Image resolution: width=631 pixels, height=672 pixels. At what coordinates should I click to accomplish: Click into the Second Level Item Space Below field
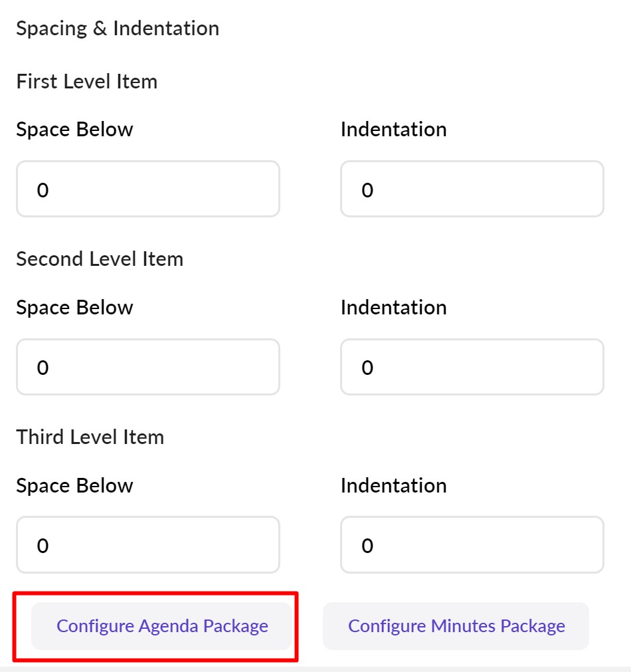click(x=147, y=367)
